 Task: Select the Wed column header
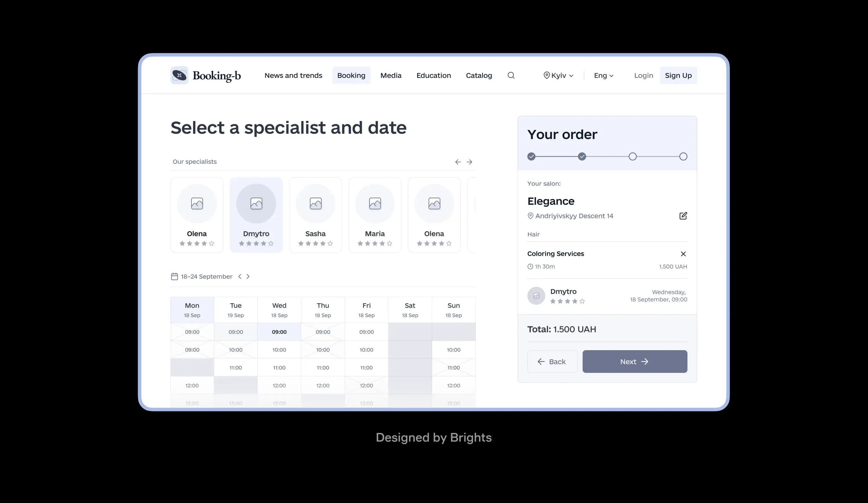pyautogui.click(x=279, y=310)
